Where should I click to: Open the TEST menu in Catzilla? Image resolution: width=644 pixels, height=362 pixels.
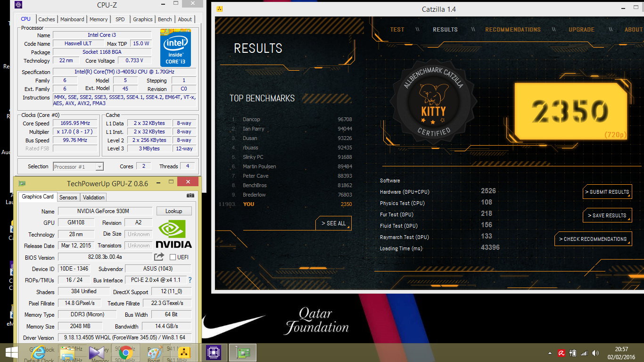point(397,29)
